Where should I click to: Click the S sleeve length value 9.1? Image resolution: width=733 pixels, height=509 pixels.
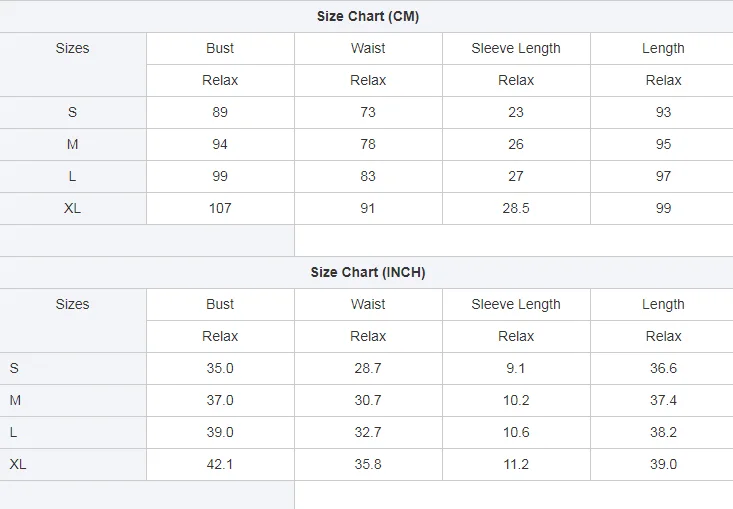[x=516, y=368]
